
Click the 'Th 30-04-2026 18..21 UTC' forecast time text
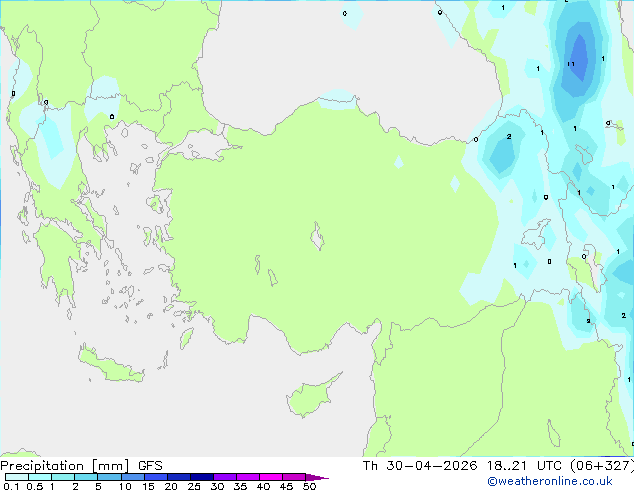[462, 466]
